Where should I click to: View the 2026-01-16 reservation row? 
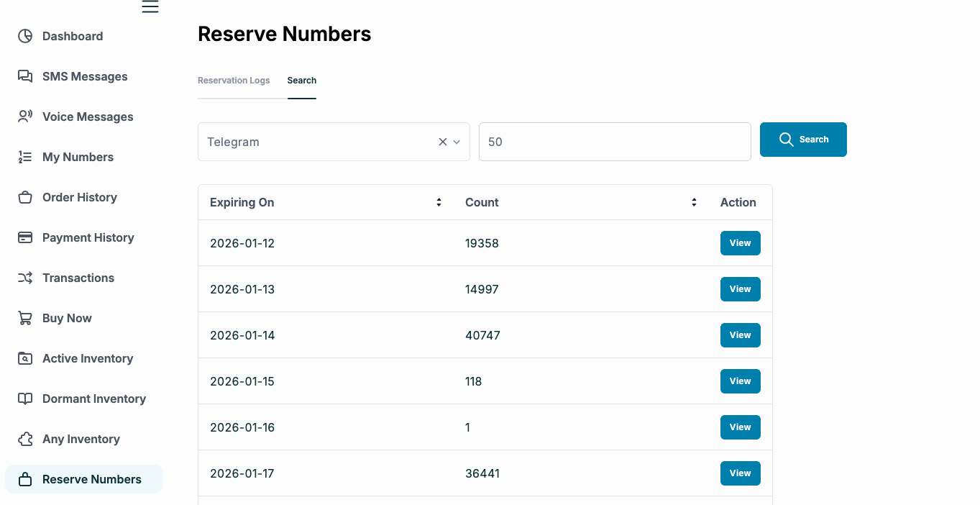click(x=740, y=427)
